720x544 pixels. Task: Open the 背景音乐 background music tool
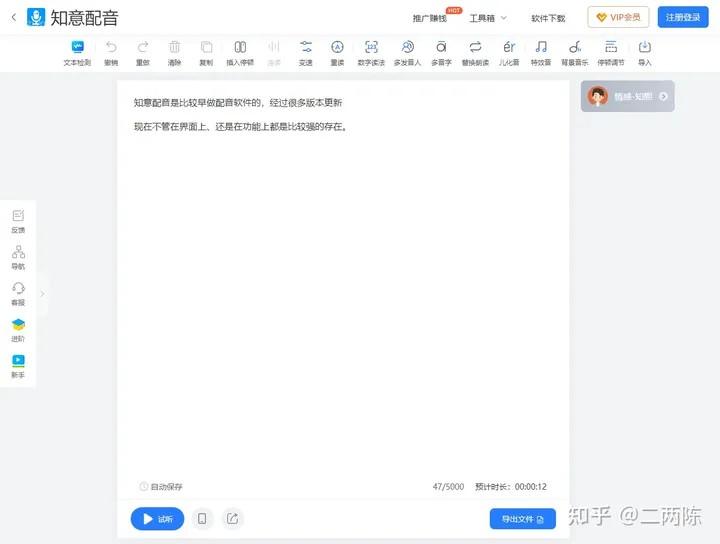[x=574, y=53]
